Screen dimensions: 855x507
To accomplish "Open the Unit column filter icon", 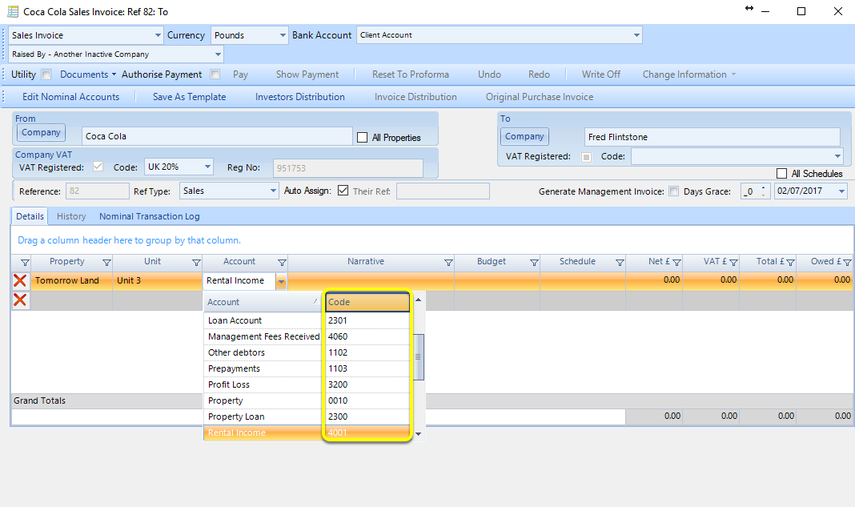I will tap(196, 263).
